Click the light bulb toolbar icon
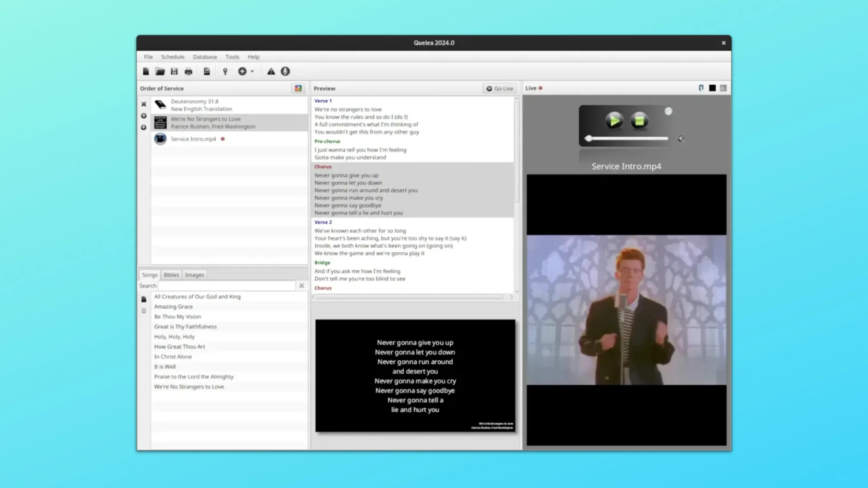Image resolution: width=868 pixels, height=488 pixels. (x=225, y=71)
